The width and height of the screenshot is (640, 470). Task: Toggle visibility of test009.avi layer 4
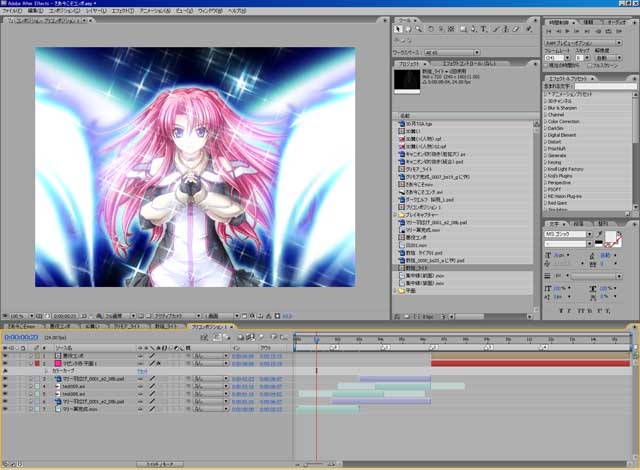pyautogui.click(x=5, y=386)
